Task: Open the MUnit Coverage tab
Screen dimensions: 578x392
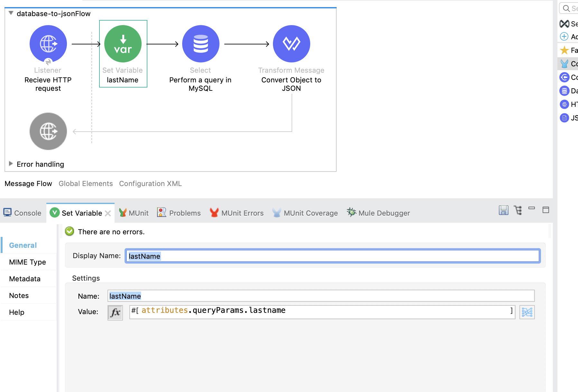Action: tap(305, 213)
